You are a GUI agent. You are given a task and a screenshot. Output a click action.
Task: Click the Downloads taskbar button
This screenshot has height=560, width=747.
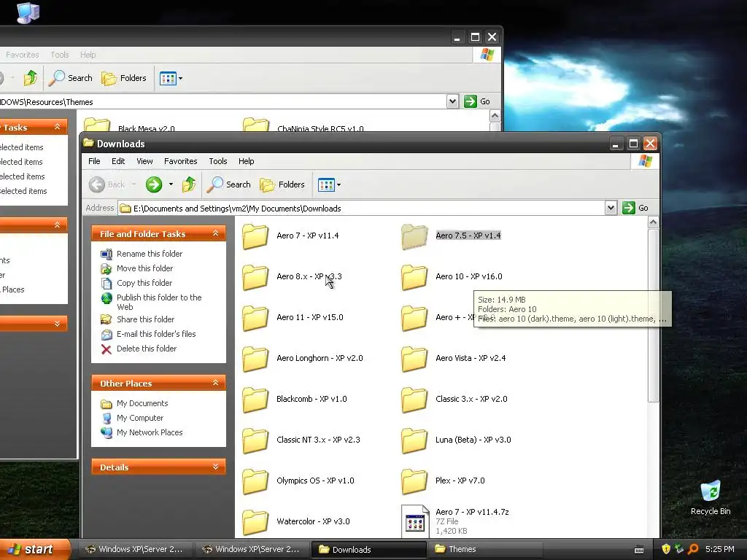click(368, 550)
